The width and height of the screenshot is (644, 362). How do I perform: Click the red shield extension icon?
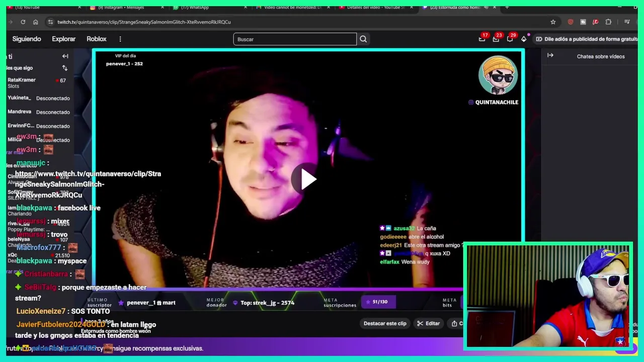pos(570,22)
